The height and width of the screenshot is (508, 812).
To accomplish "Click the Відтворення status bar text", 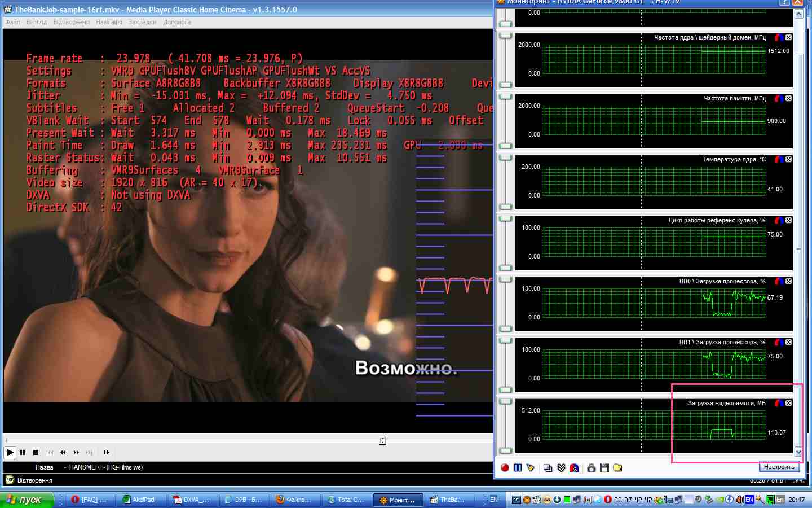I will coord(34,480).
